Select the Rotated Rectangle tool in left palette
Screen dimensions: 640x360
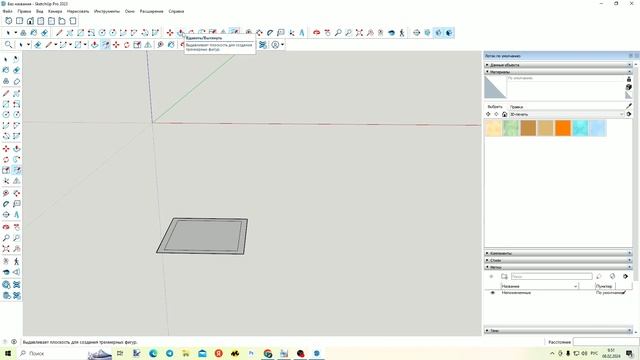coord(16,104)
